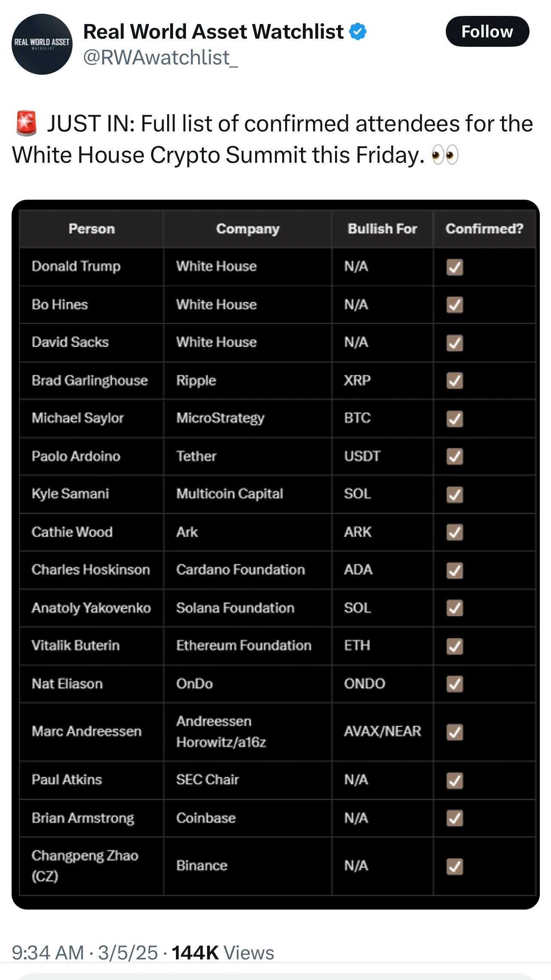Click the 9:34 AM 3/5/25 timestamp

(85, 953)
